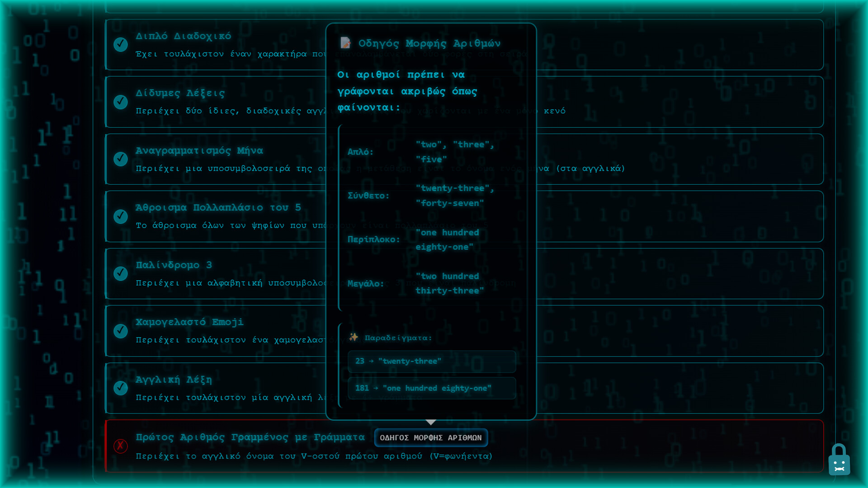Click checkmark icon for Παλίνδρομο 3 rule
This screenshot has height=488, width=868.
pyautogui.click(x=120, y=273)
